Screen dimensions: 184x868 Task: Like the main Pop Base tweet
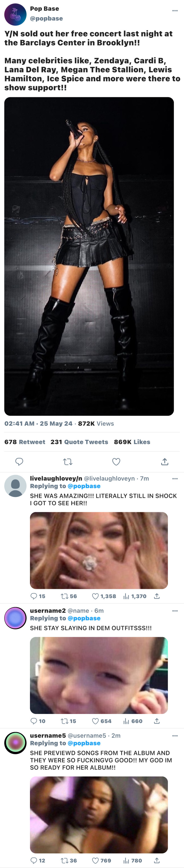(x=116, y=461)
